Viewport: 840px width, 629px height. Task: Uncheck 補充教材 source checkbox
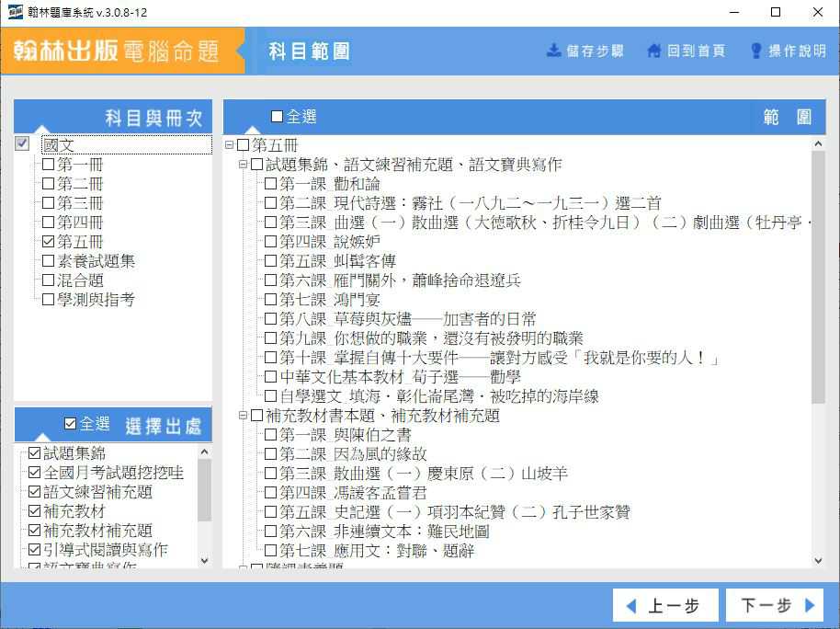34,511
